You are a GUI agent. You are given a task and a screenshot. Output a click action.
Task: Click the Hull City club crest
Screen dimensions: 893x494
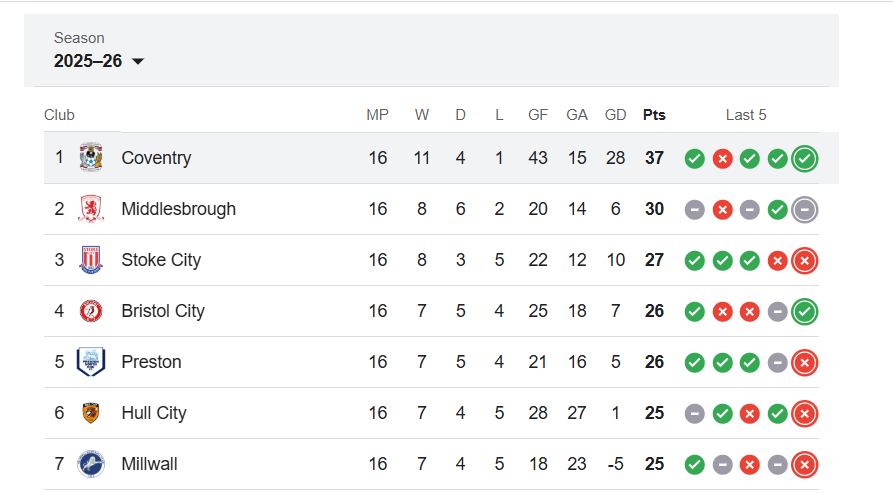coord(91,413)
